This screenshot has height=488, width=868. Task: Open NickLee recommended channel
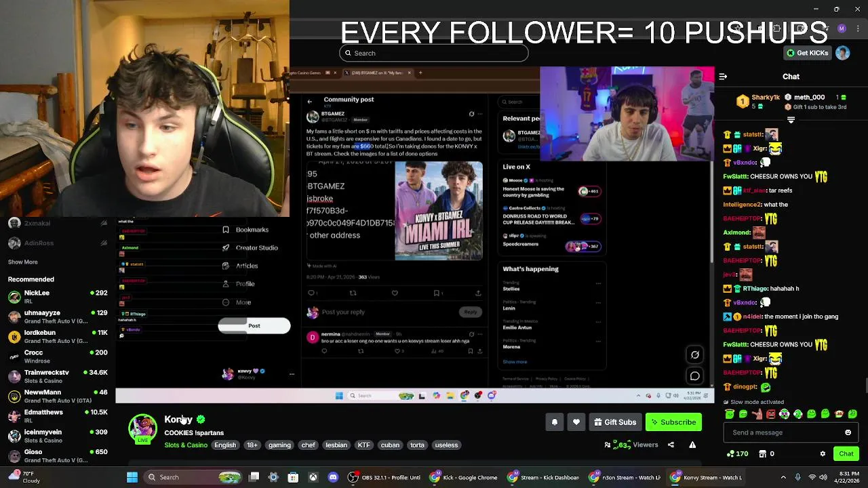tap(58, 297)
